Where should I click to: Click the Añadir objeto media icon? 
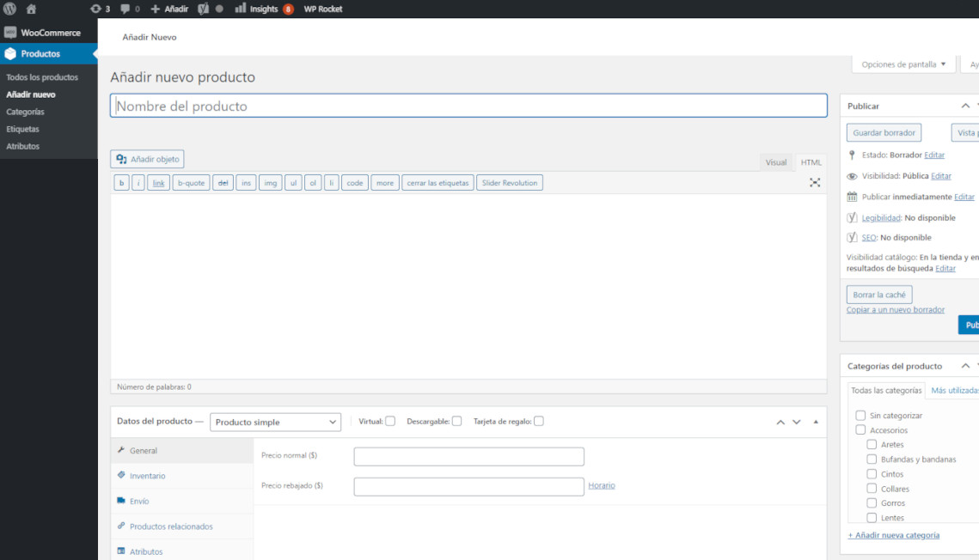(x=121, y=159)
